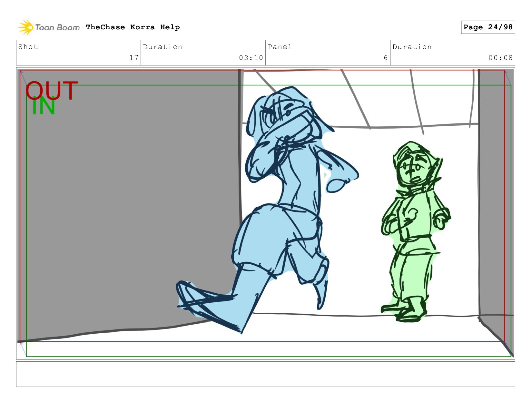Screen dimensions: 532x411
Task: Click the panel number '6'
Action: click(386, 58)
